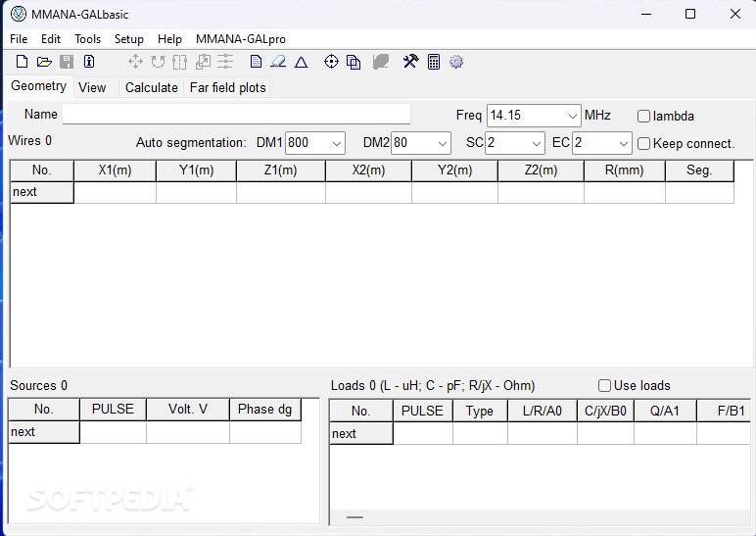The width and height of the screenshot is (756, 536).
Task: Click the MMANA-GAL application logo icon
Action: [19, 14]
